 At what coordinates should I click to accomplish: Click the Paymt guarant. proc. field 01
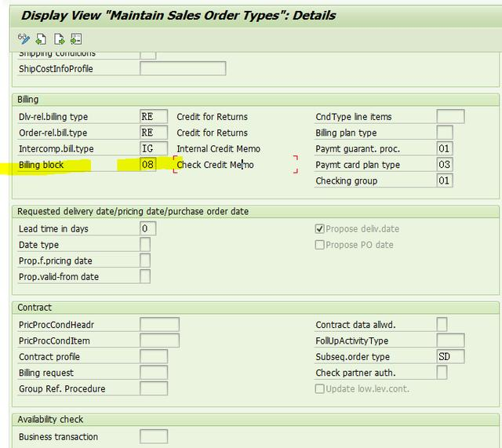[445, 148]
